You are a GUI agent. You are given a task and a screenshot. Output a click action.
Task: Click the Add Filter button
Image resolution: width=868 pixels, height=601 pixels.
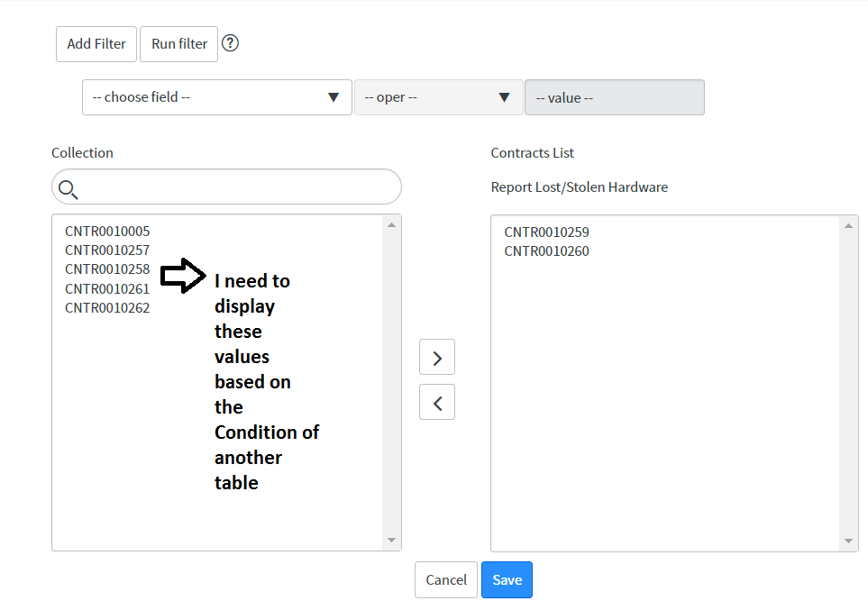point(96,44)
